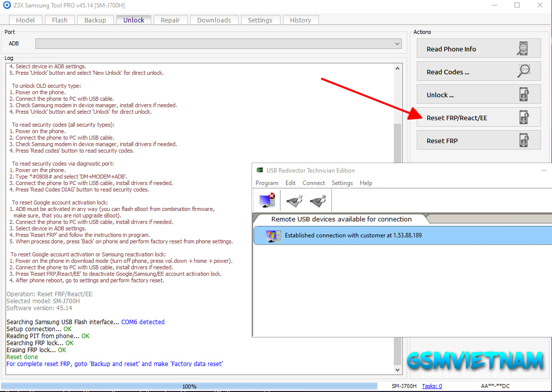Click the 'Operation: Reset FRP/React/EE' log line
Viewport: 552px width, 392px height.
[49, 294]
